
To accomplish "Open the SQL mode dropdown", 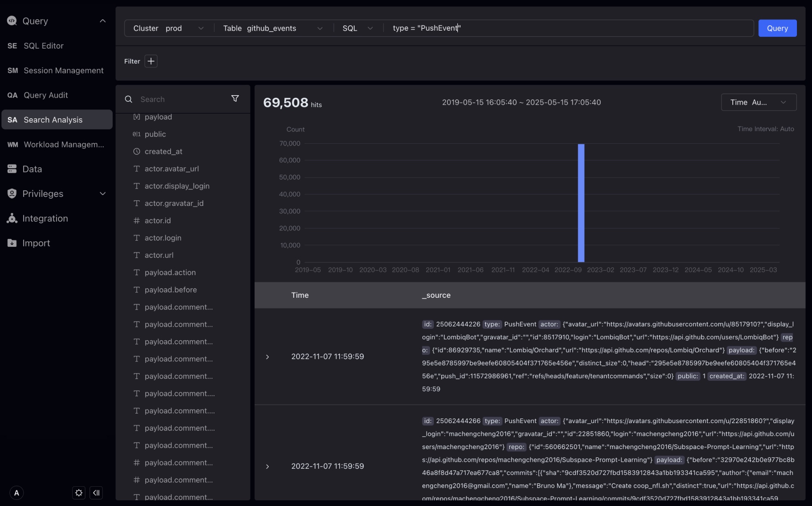I will (x=357, y=28).
